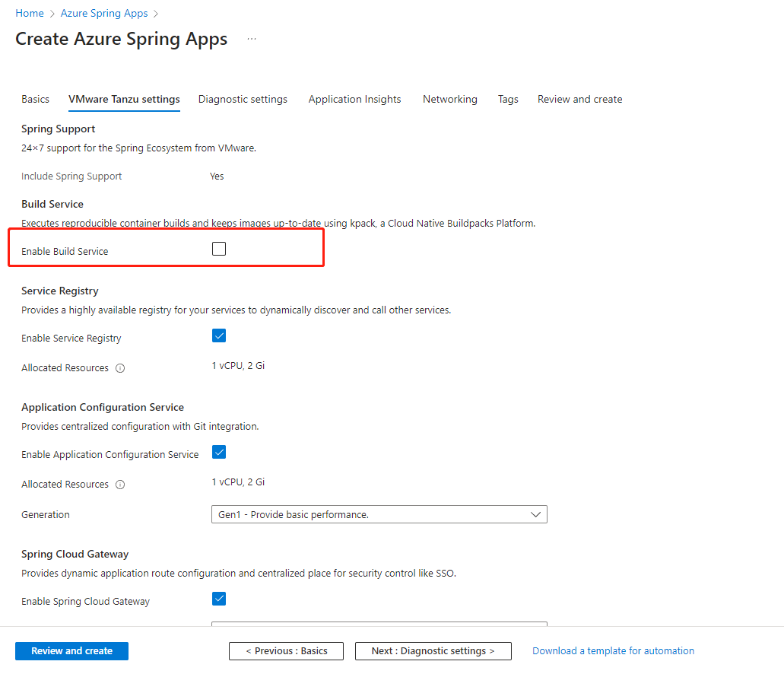Screen dimensions: 784x674
Task: Expand the Generation dropdown
Action: pos(378,515)
